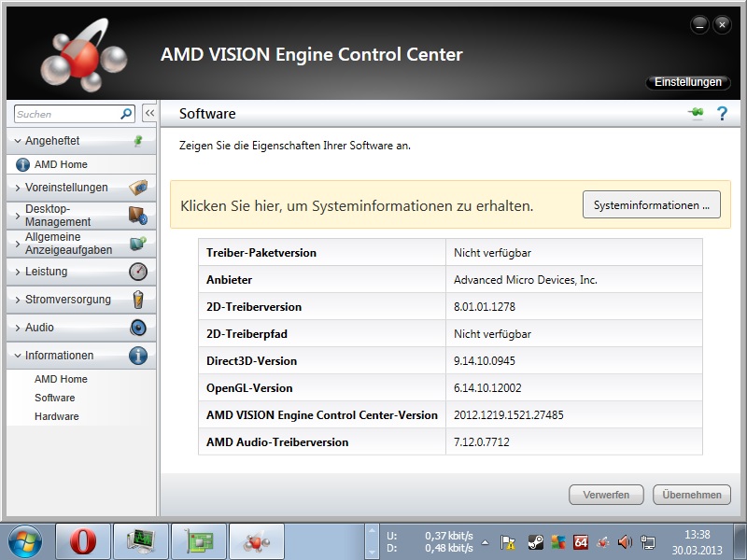Click the Systeminformationen button
The height and width of the screenshot is (560, 747).
(x=651, y=204)
